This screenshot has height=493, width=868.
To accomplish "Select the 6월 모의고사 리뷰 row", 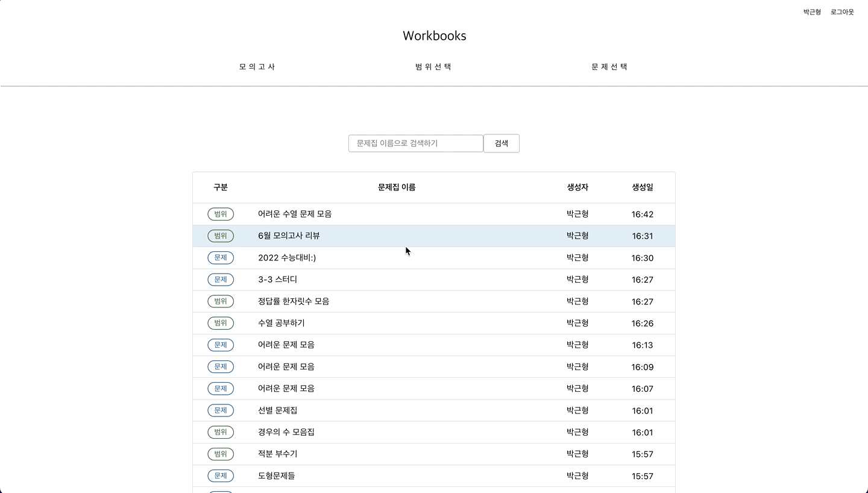I will [434, 236].
